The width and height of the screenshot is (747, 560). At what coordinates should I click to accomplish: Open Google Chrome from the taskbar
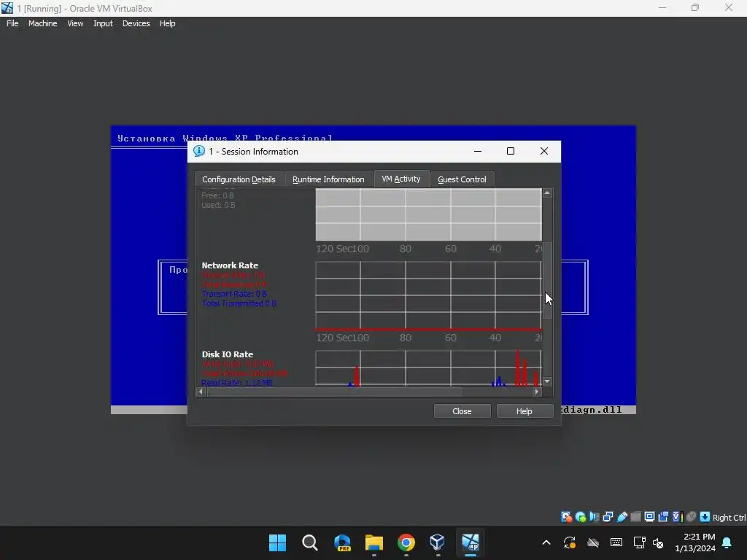pyautogui.click(x=406, y=542)
